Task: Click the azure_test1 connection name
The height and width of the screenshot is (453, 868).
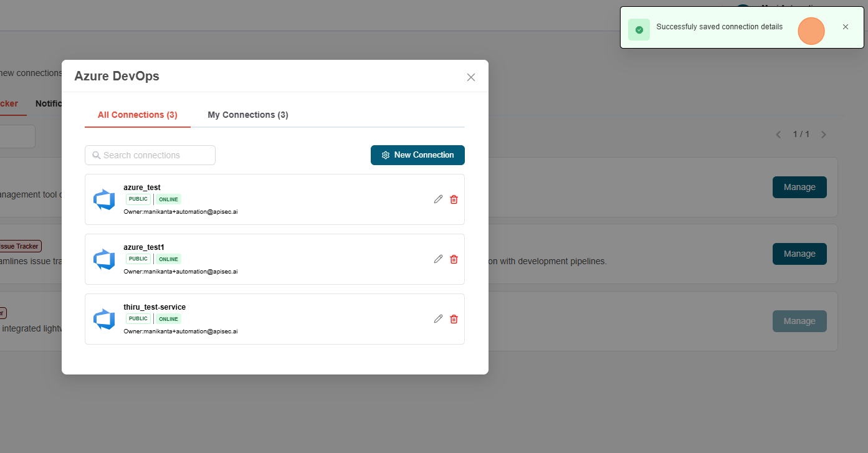Action: pyautogui.click(x=144, y=247)
